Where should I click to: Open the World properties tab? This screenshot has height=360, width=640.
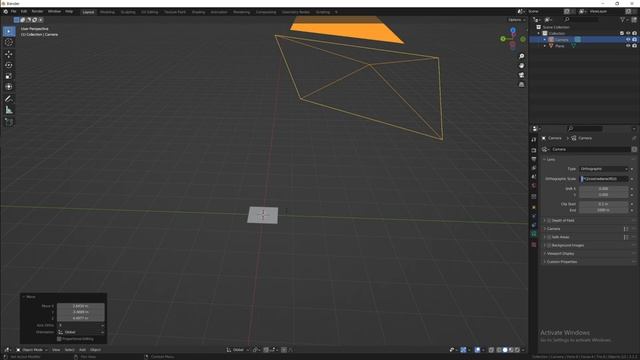coord(534,186)
